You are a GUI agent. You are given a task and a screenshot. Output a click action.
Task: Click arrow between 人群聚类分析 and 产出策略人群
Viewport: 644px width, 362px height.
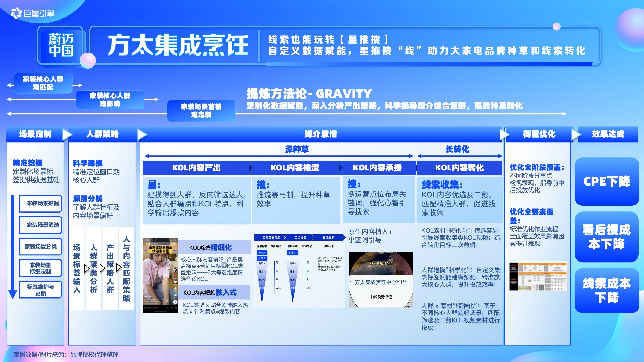[102, 268]
